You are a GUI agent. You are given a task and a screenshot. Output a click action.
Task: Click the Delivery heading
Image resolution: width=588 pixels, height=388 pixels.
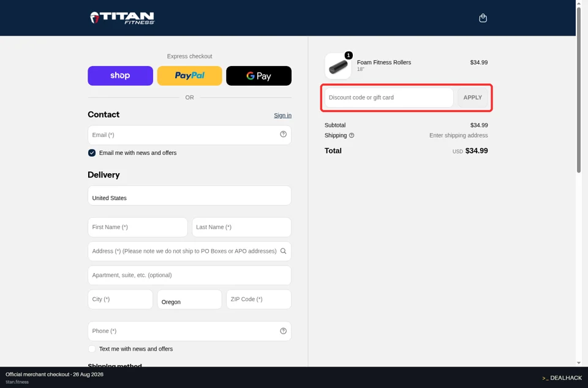point(104,175)
